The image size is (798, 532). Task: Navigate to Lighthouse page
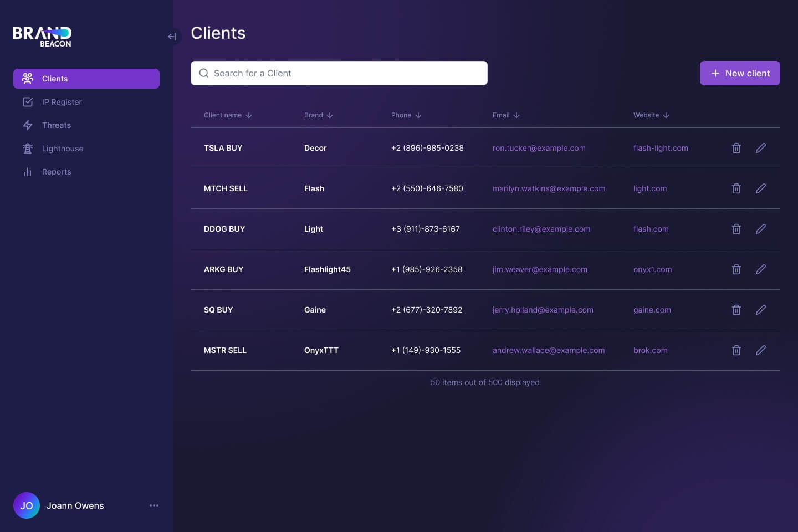[x=62, y=149]
